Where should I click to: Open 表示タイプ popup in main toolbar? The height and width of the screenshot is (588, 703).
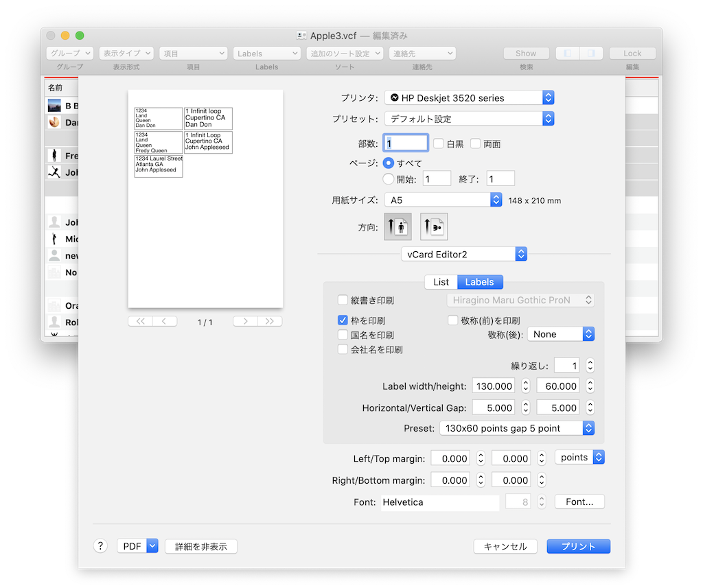coord(126,54)
